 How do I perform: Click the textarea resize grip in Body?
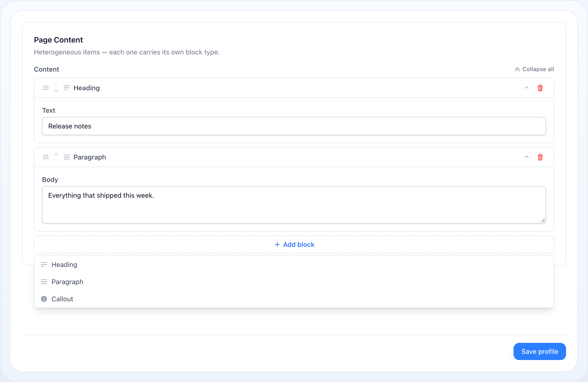(543, 220)
